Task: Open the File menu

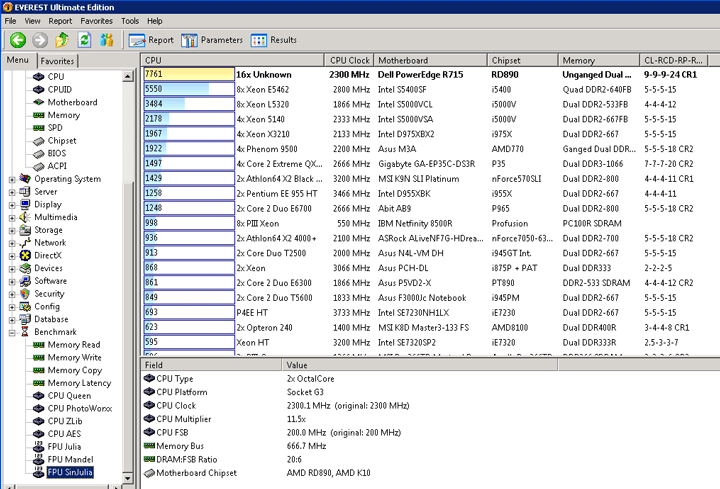Action: [10, 21]
